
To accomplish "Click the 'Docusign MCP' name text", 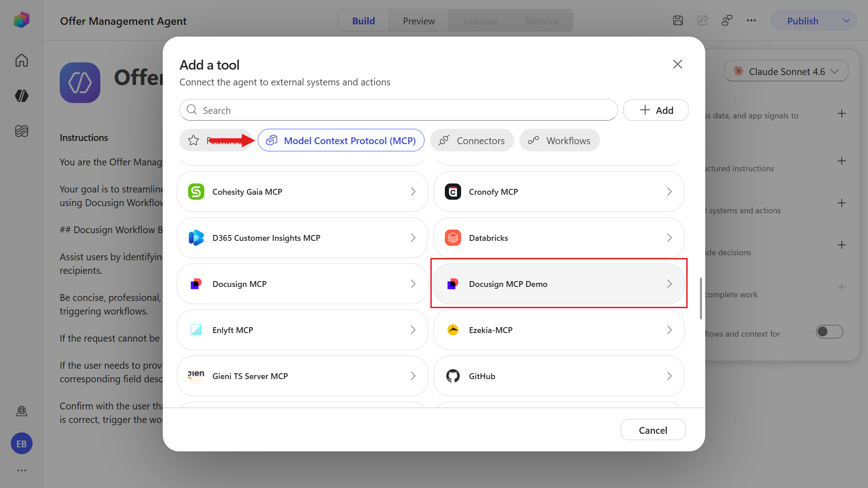I will click(x=240, y=284).
